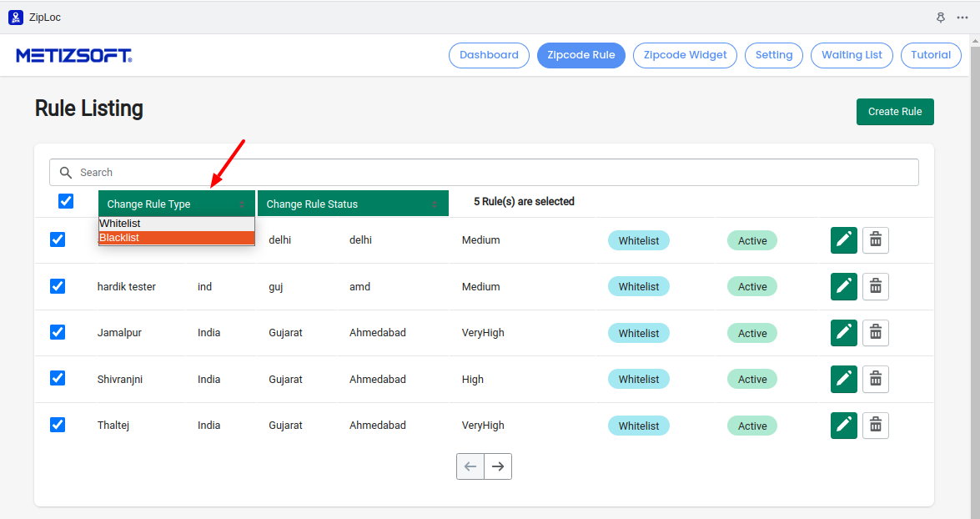The width and height of the screenshot is (980, 519).
Task: Switch to the Dashboard tab
Action: point(489,55)
